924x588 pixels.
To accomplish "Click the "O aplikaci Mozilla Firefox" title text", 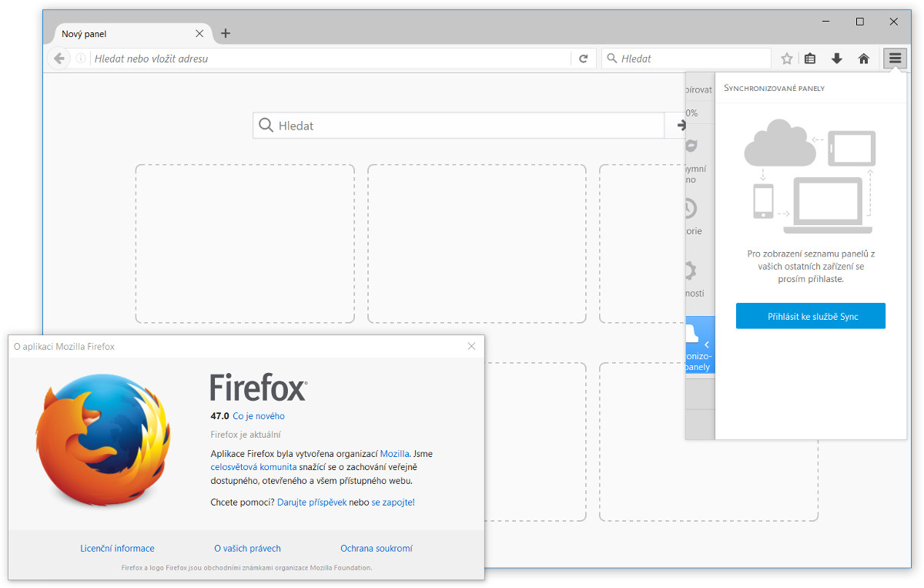I will point(64,347).
